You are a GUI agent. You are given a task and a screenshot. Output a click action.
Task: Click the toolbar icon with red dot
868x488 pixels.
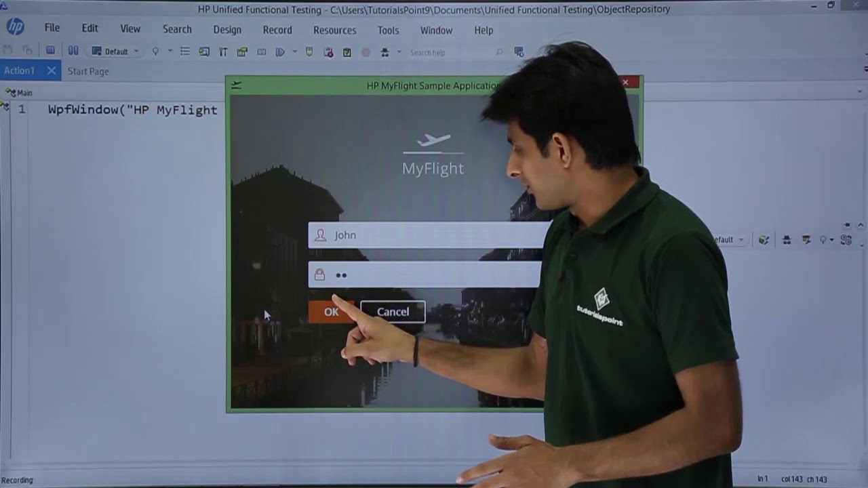click(x=328, y=52)
